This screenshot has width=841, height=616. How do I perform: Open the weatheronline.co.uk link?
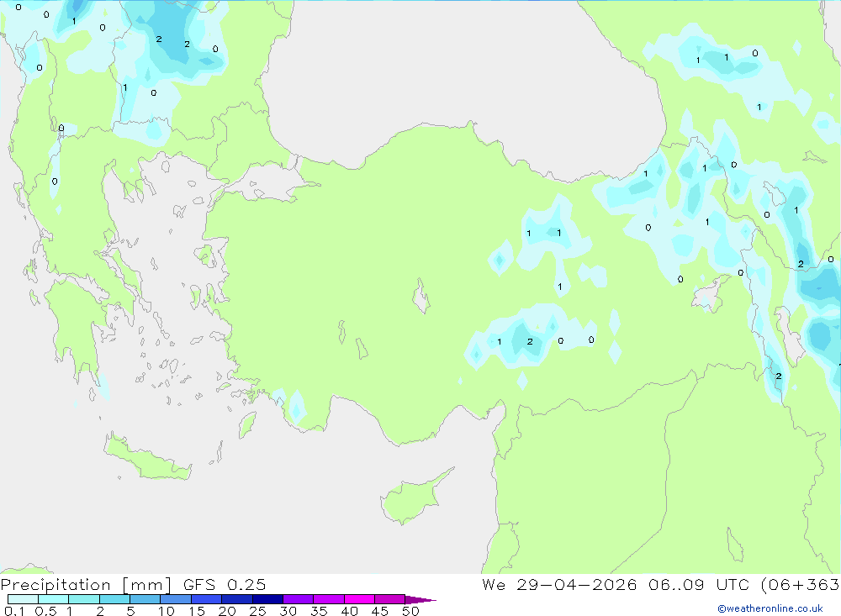pos(770,608)
